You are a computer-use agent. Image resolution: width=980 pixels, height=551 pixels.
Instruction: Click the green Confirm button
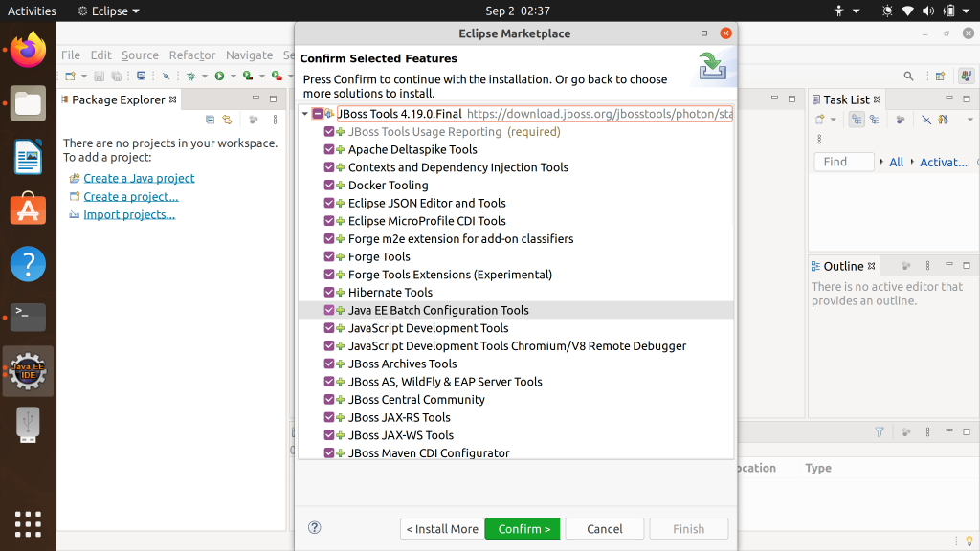[x=523, y=529]
